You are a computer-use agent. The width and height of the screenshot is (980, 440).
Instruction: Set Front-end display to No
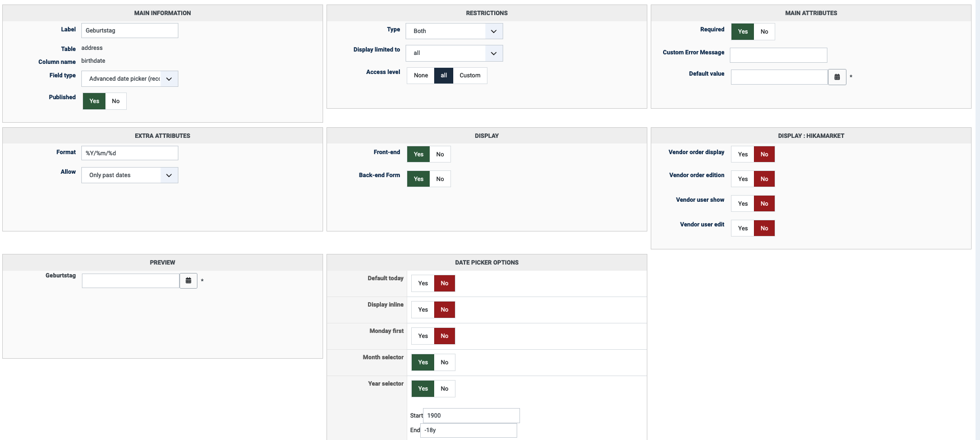click(x=440, y=155)
